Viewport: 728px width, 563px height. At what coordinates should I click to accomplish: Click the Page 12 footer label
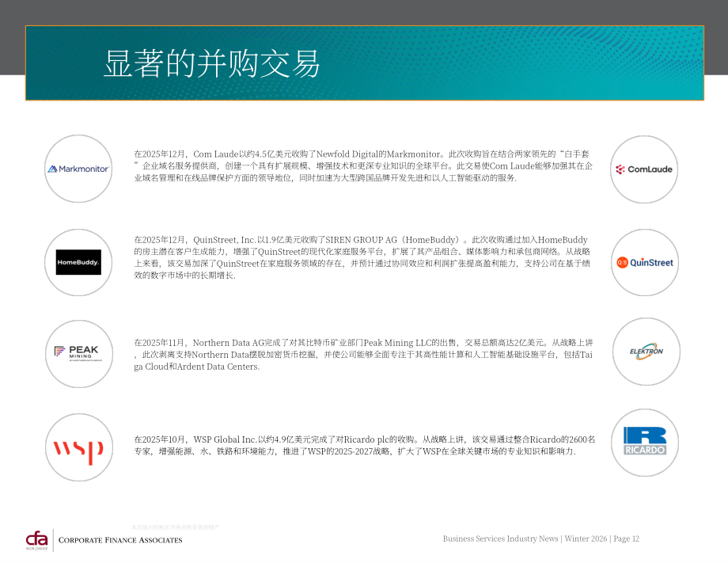[x=627, y=538]
